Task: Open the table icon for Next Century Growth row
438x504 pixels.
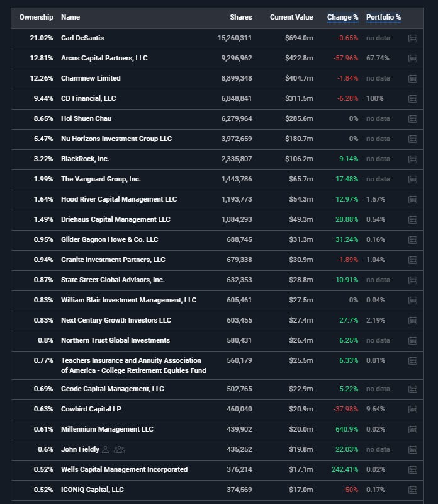Action: click(x=413, y=321)
